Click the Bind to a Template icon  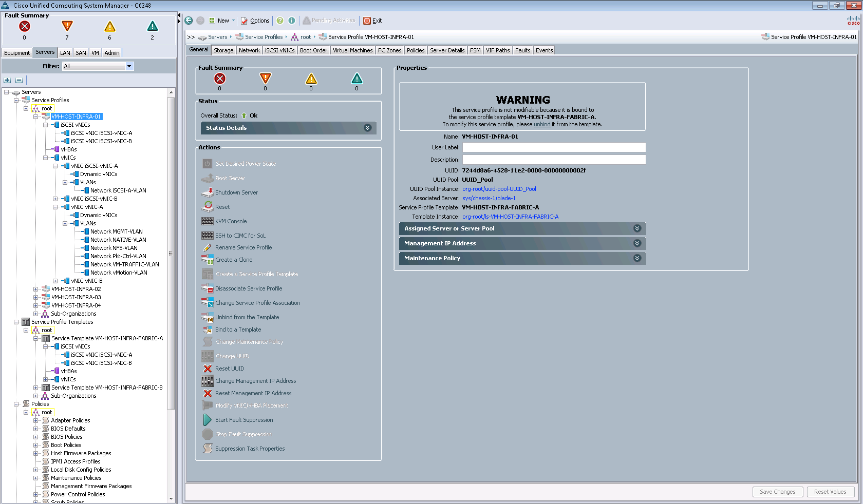click(208, 329)
